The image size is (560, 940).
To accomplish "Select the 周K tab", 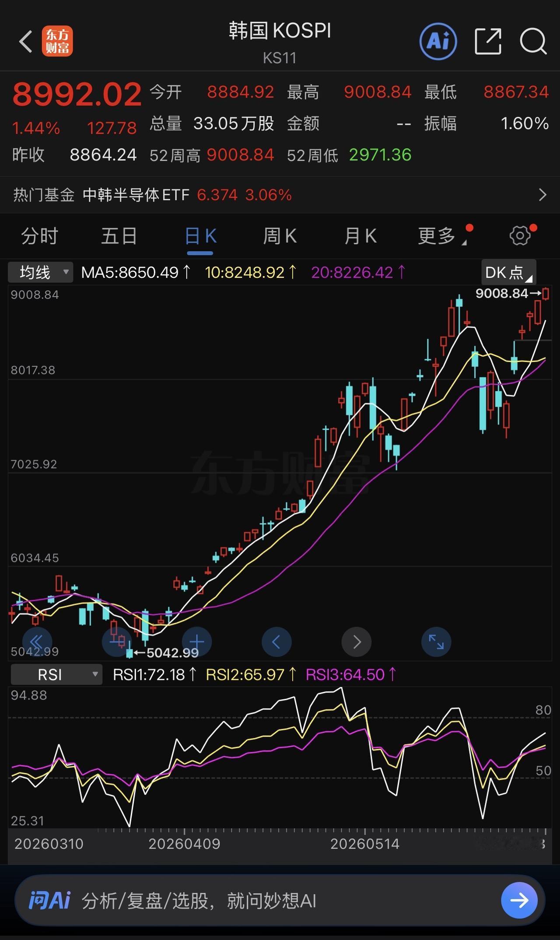I will (x=280, y=236).
